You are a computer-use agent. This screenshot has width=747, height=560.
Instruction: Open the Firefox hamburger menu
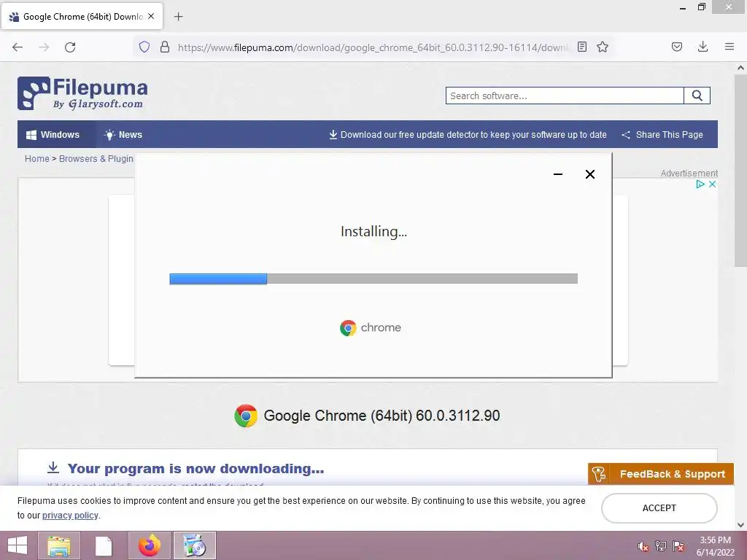click(x=729, y=47)
